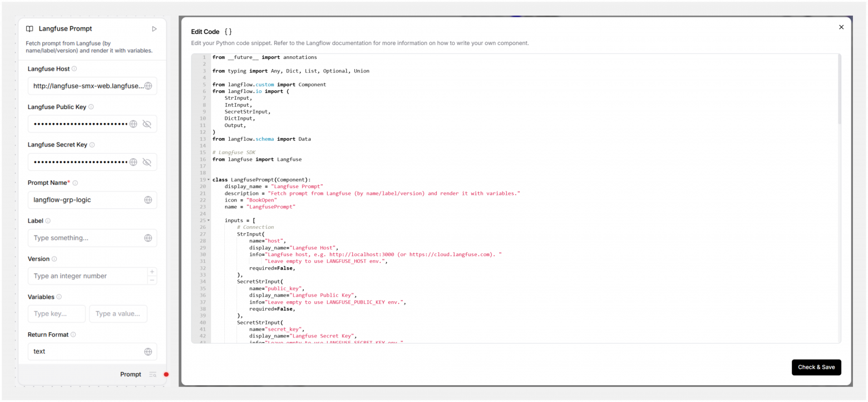868x402 pixels.
Task: Click the 'Edit Code' dialog heading
Action: [x=205, y=32]
